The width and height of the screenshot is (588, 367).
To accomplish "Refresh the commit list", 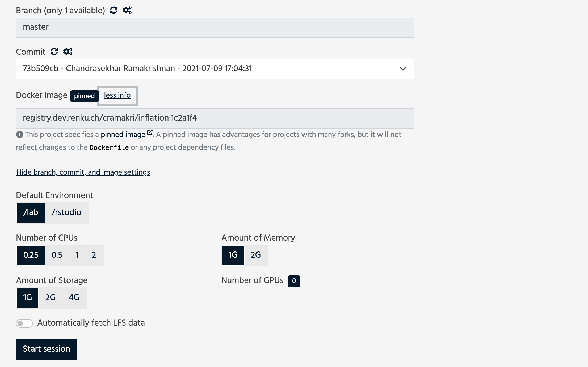I will 54,52.
